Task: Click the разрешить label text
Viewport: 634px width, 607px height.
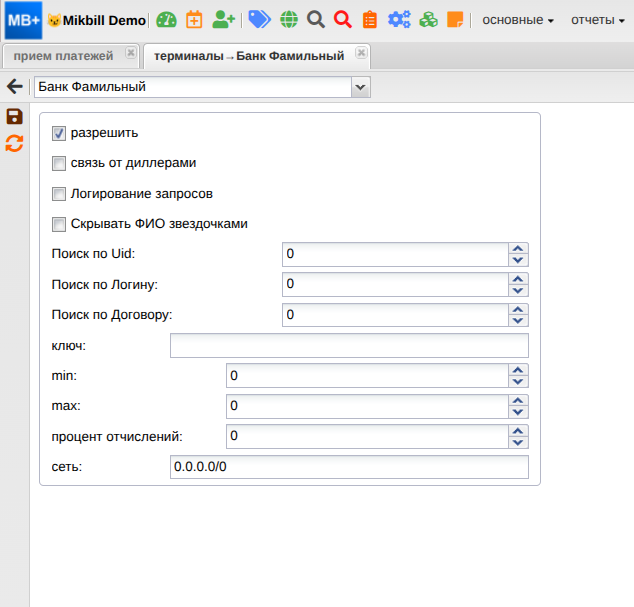Action: pos(104,133)
